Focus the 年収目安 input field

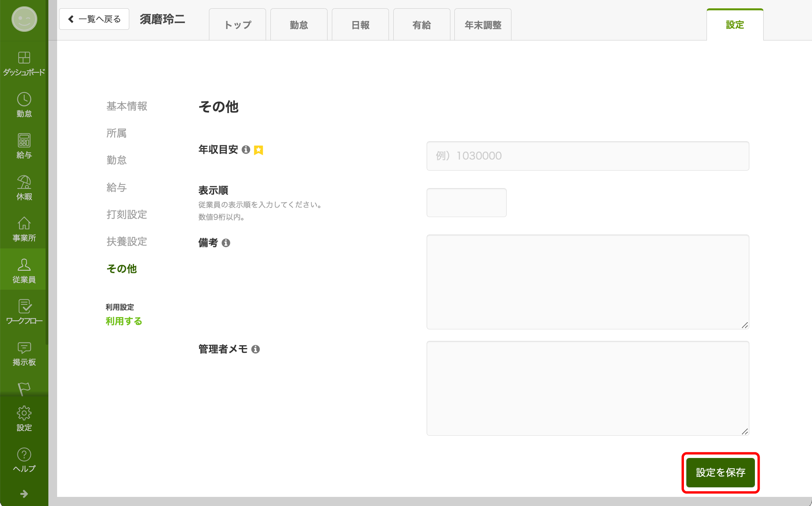(x=588, y=156)
